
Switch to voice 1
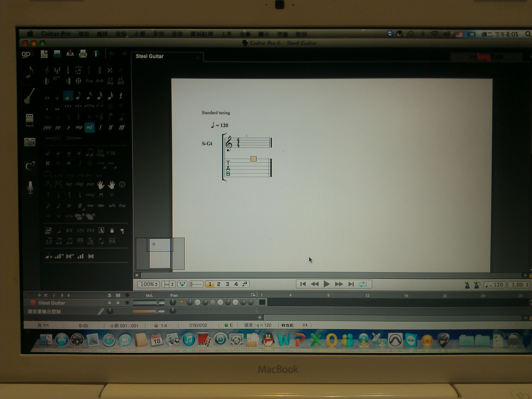(x=210, y=284)
